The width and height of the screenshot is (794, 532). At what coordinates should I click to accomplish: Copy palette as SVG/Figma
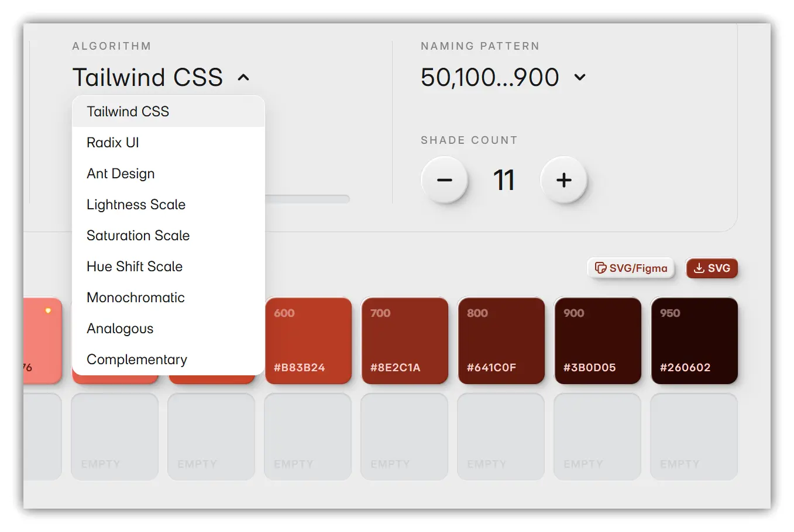(x=631, y=268)
